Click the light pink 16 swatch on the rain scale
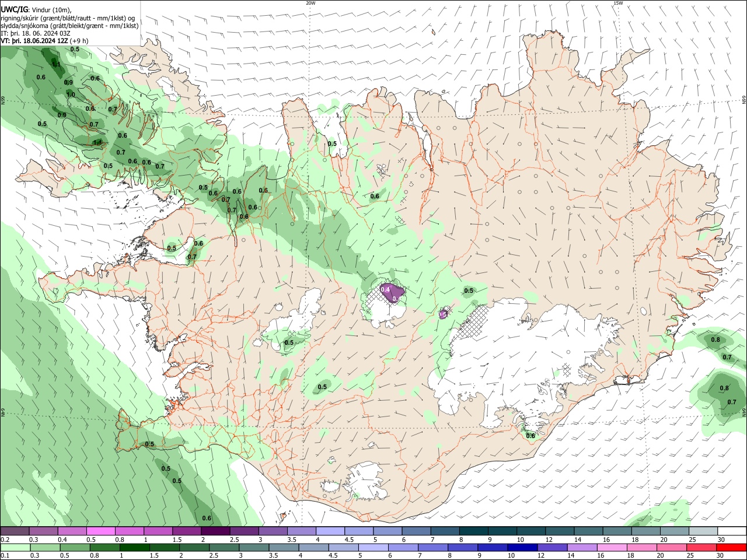This screenshot has width=747, height=560. click(612, 547)
